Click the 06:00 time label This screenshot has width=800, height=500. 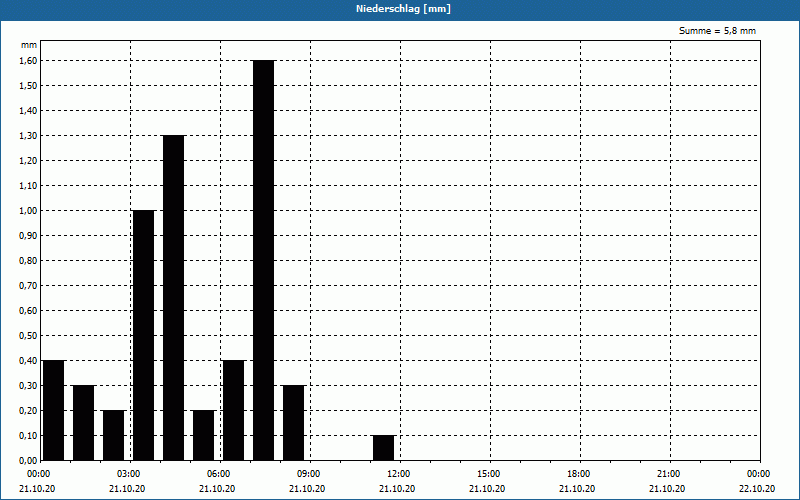click(x=218, y=474)
